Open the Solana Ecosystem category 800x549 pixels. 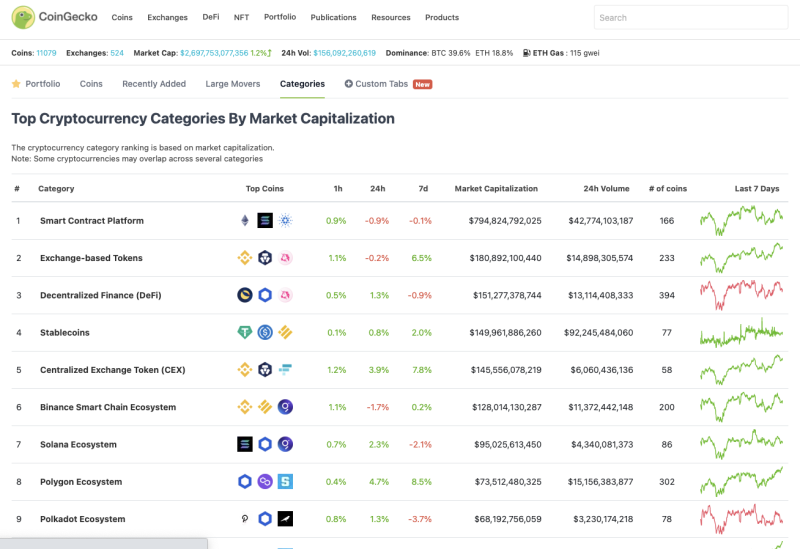78,444
